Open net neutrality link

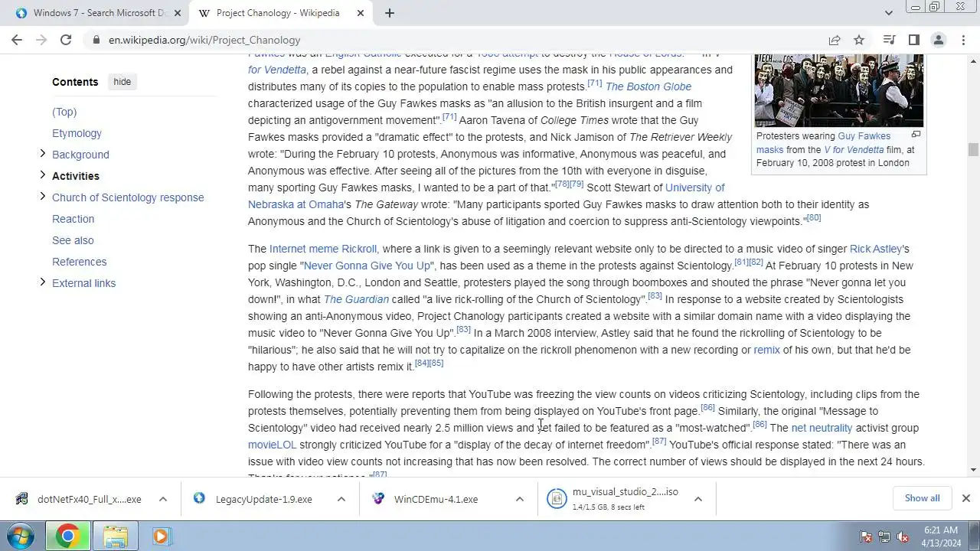pyautogui.click(x=822, y=428)
